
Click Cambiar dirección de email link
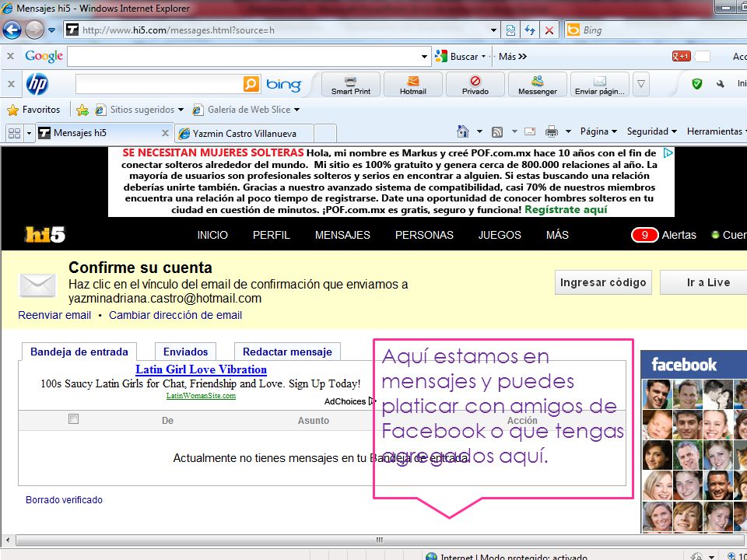(175, 315)
